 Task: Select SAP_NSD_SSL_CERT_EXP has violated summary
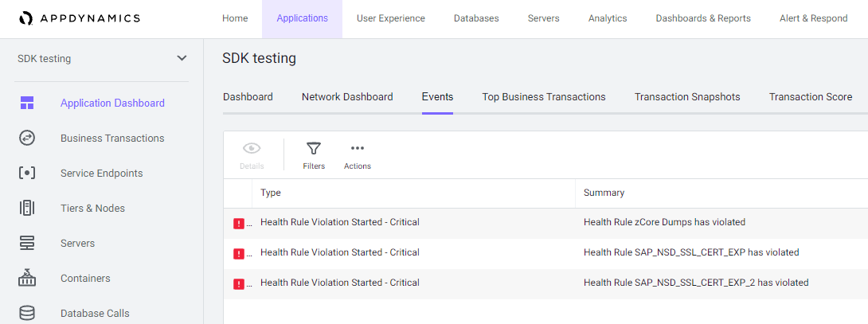click(691, 252)
